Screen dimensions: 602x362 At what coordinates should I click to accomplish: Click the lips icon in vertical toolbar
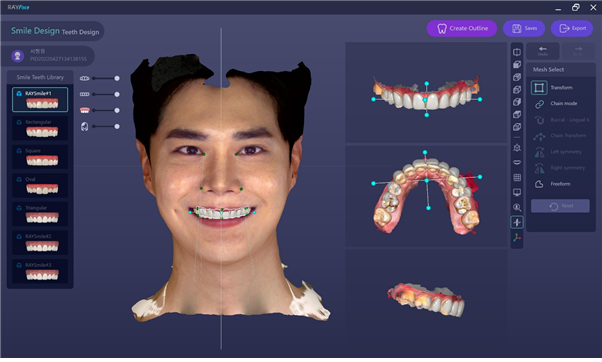(517, 162)
